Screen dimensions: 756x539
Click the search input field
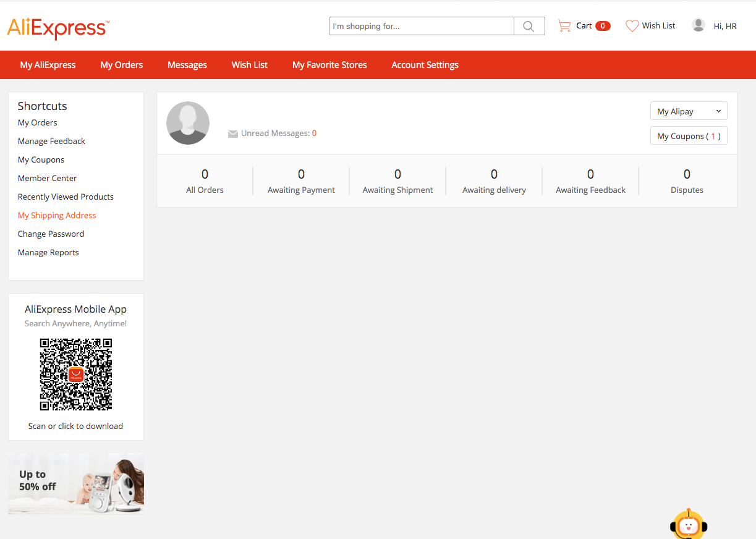(x=421, y=26)
